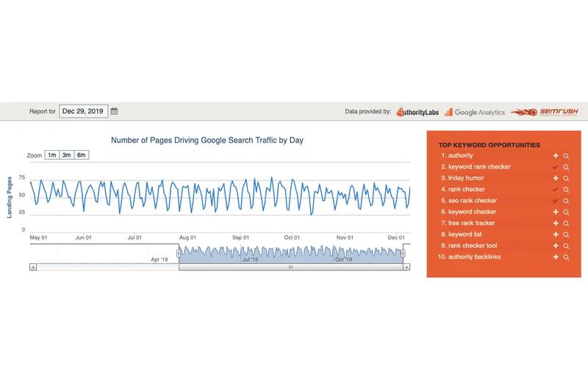
Task: Click magnifier next to keyword list
Action: (x=566, y=235)
